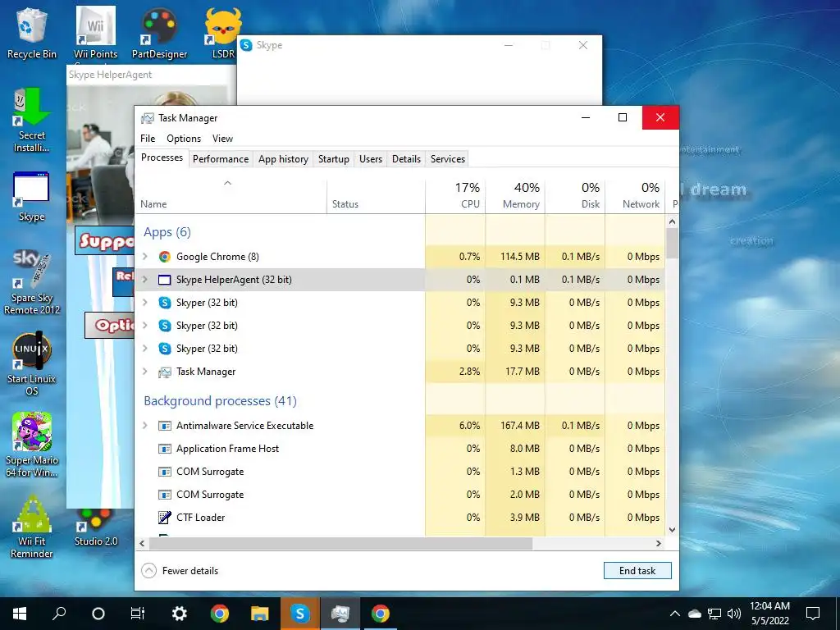840x630 pixels.
Task: Click the Skype HelperAgent window title
Action: pyautogui.click(x=111, y=75)
